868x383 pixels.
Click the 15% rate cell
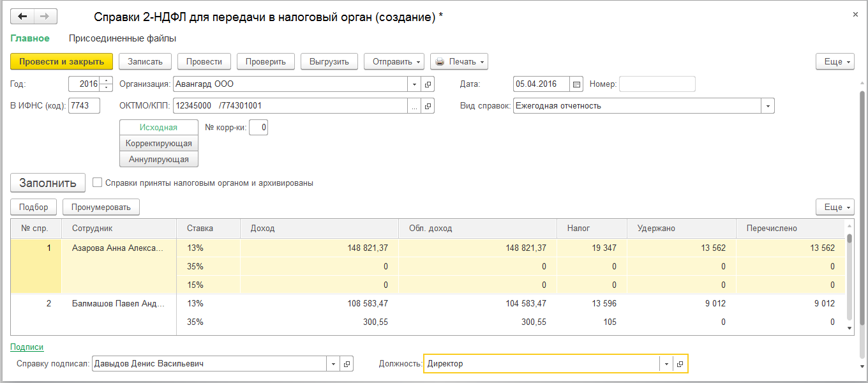(x=208, y=285)
